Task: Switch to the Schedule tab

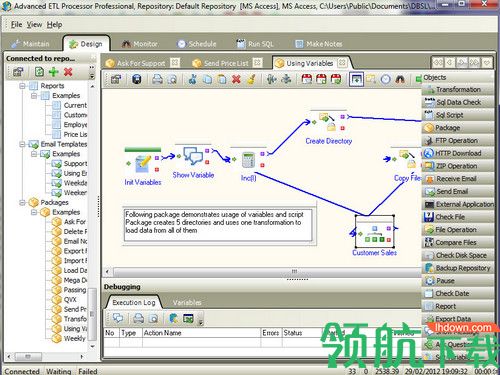Action: tap(197, 44)
